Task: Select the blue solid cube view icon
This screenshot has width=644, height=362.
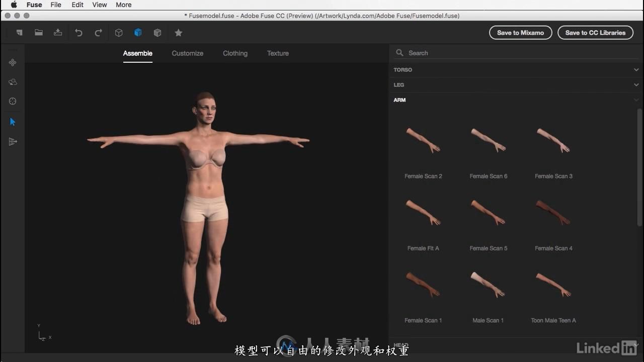Action: (x=138, y=33)
